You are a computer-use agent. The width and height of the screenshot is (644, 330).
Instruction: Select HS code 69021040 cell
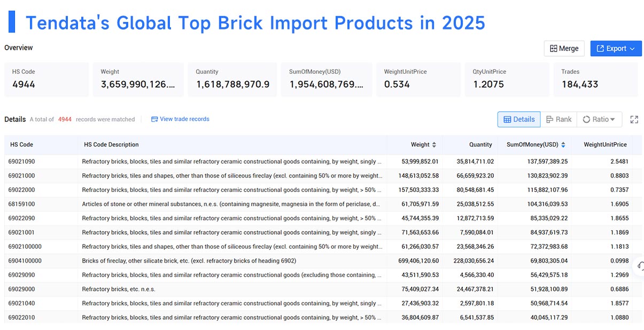tap(21, 303)
